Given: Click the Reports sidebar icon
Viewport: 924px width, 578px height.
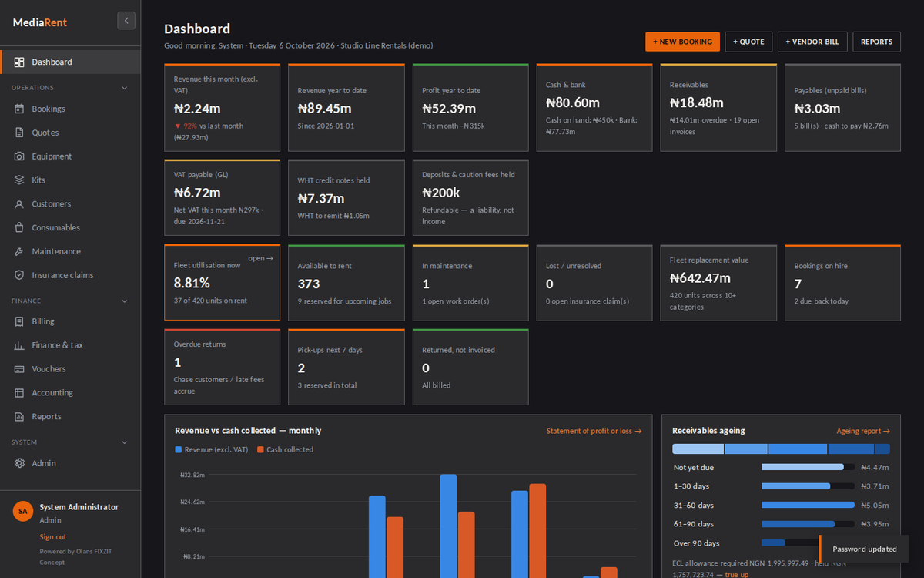Looking at the screenshot, I should (19, 416).
